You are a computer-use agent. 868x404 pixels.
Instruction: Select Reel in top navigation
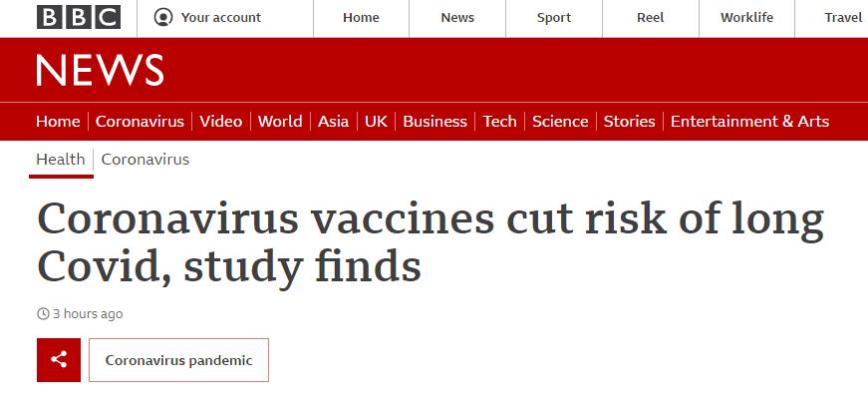point(651,18)
